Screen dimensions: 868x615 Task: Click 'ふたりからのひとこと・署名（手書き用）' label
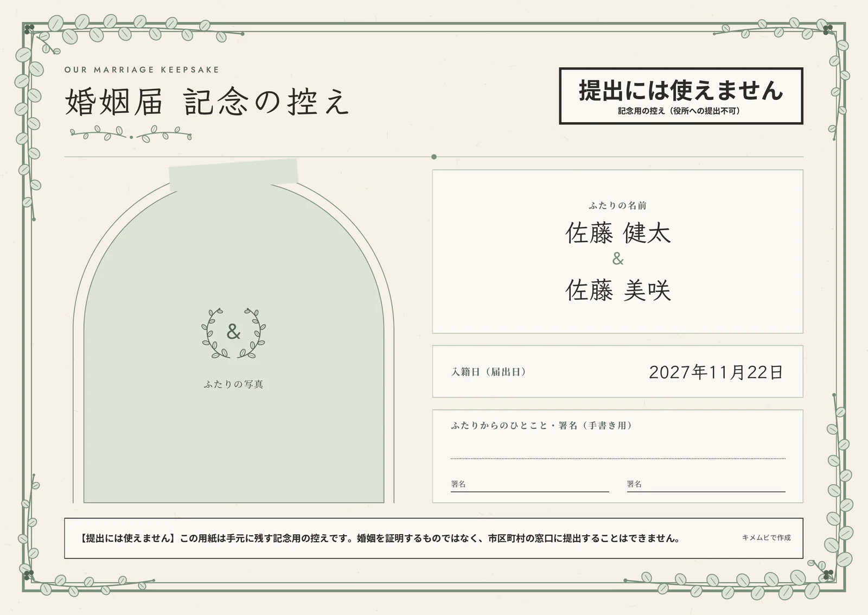coord(541,426)
